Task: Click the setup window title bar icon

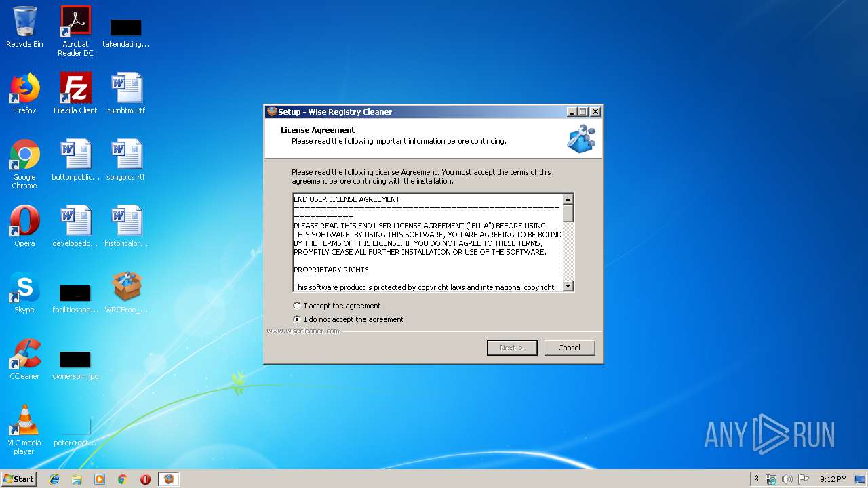Action: click(x=272, y=112)
